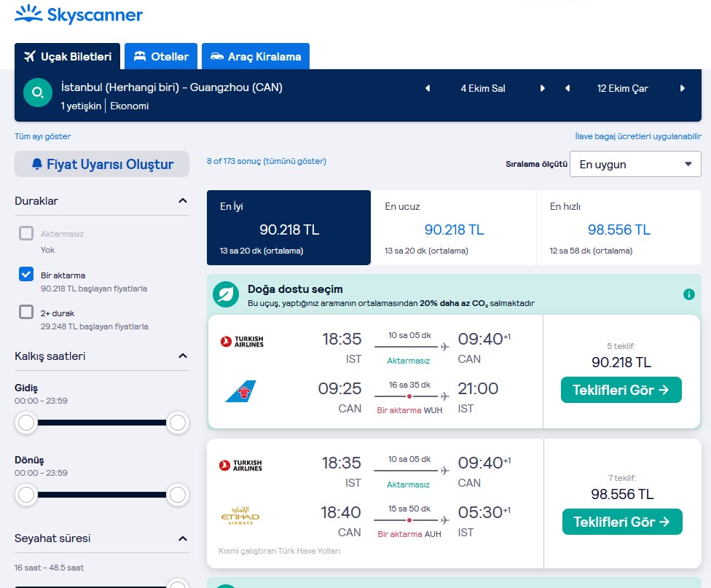The image size is (711, 588).
Task: Click the 29.248 TL başlayan fiyatlarla text
Action: [x=94, y=326]
